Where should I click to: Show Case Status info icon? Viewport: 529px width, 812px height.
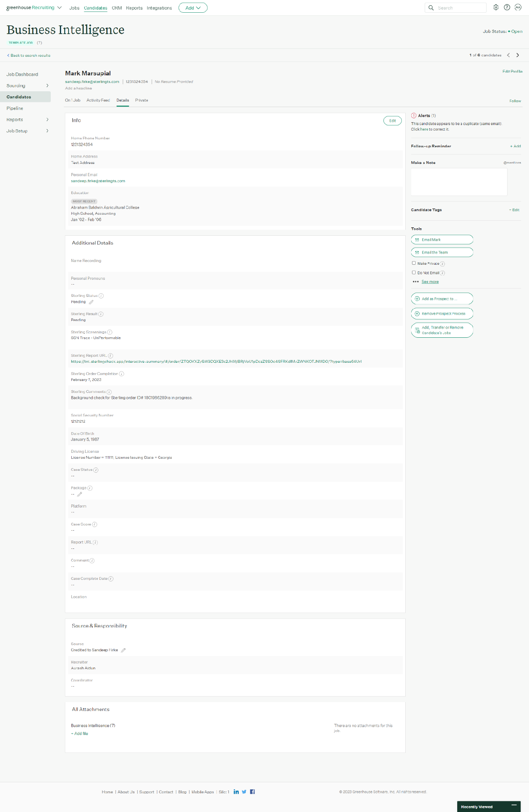96,470
